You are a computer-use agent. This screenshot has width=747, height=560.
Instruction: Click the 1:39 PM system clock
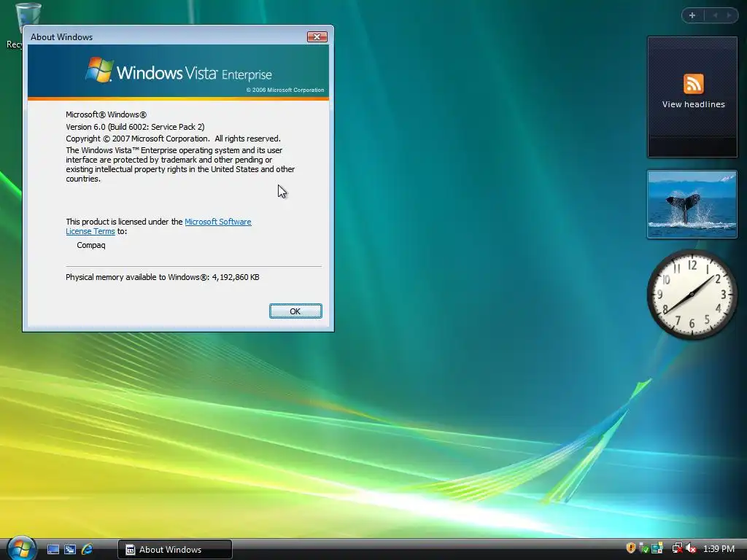coord(719,548)
